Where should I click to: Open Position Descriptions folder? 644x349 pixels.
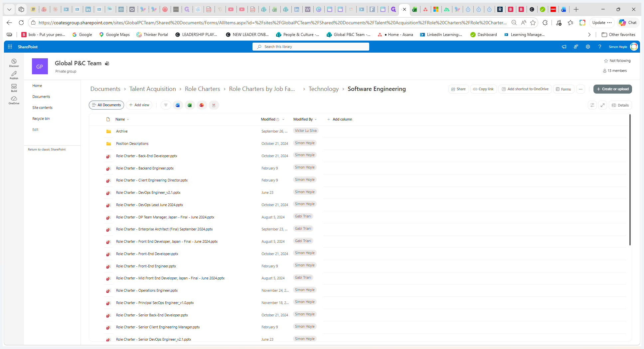click(132, 144)
